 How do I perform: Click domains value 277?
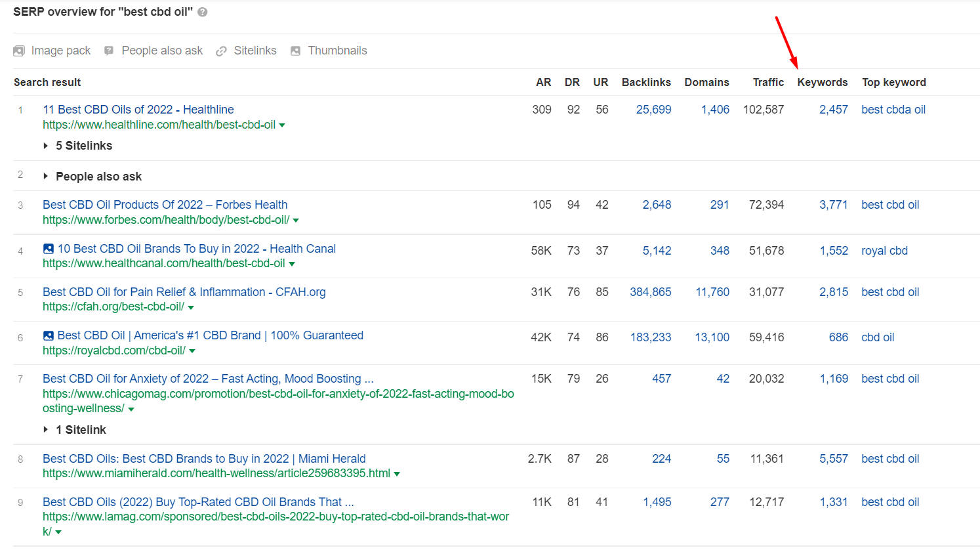point(720,502)
